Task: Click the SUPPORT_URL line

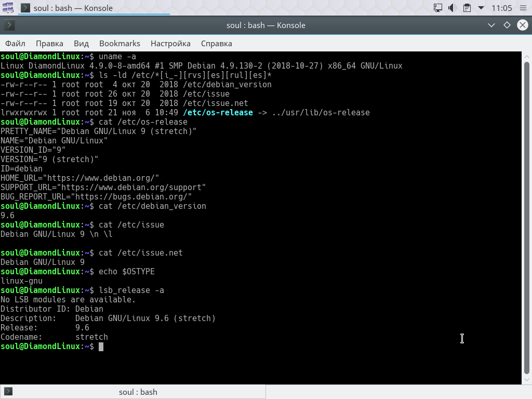Action: [103, 187]
